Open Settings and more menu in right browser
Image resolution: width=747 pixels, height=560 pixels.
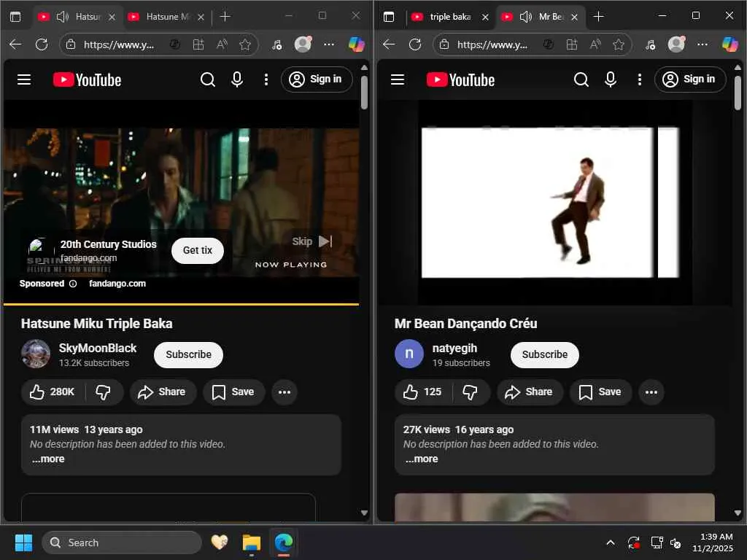703,44
